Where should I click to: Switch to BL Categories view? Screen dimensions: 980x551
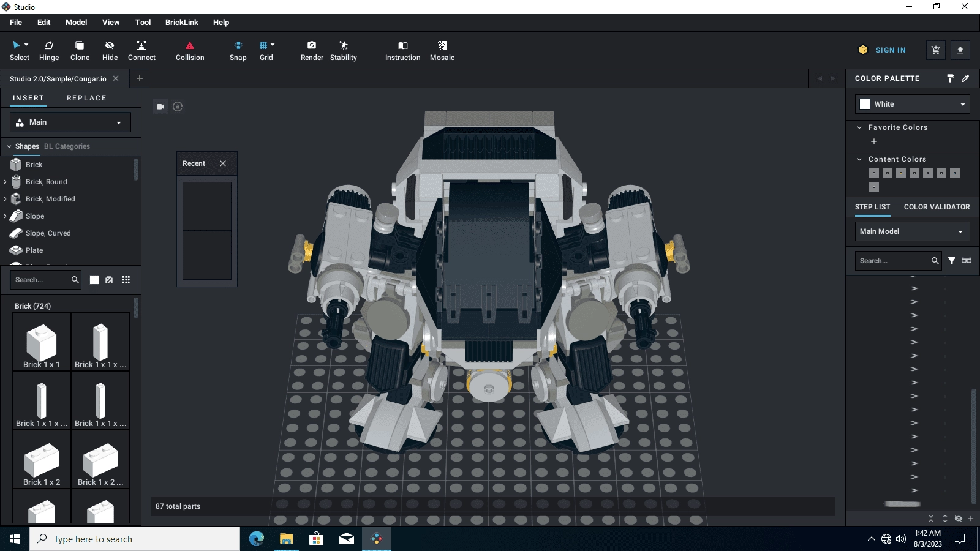pyautogui.click(x=67, y=146)
